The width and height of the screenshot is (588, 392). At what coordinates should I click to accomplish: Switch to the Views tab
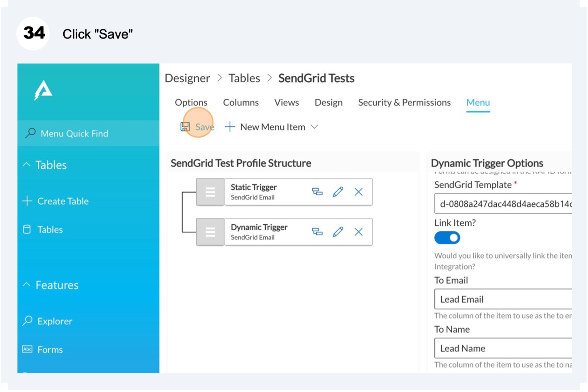(x=286, y=103)
